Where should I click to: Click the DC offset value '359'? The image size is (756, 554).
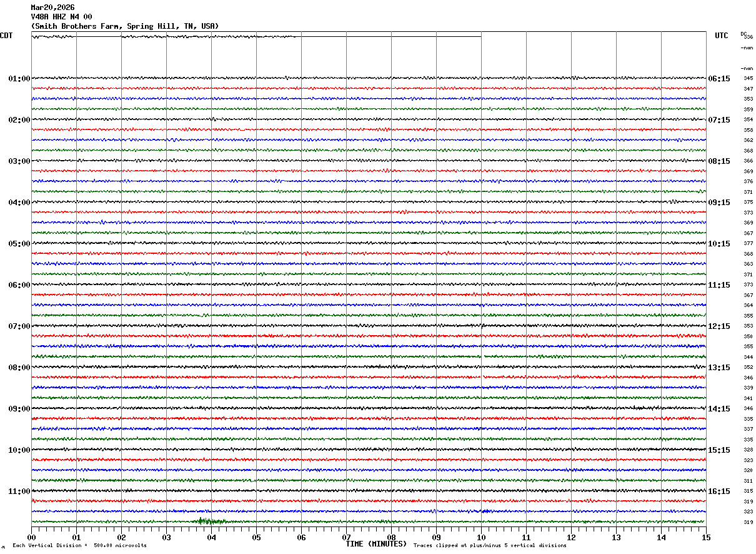pyautogui.click(x=748, y=109)
